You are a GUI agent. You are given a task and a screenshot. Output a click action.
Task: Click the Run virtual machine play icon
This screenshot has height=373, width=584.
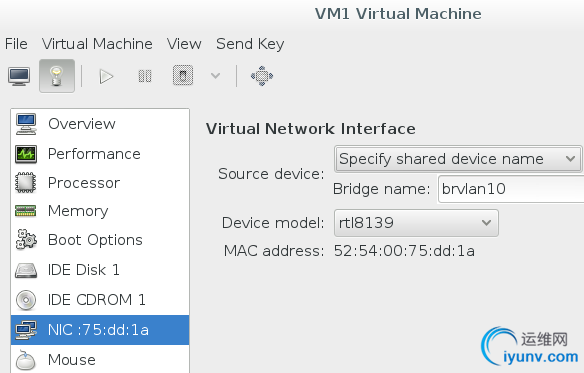point(107,77)
